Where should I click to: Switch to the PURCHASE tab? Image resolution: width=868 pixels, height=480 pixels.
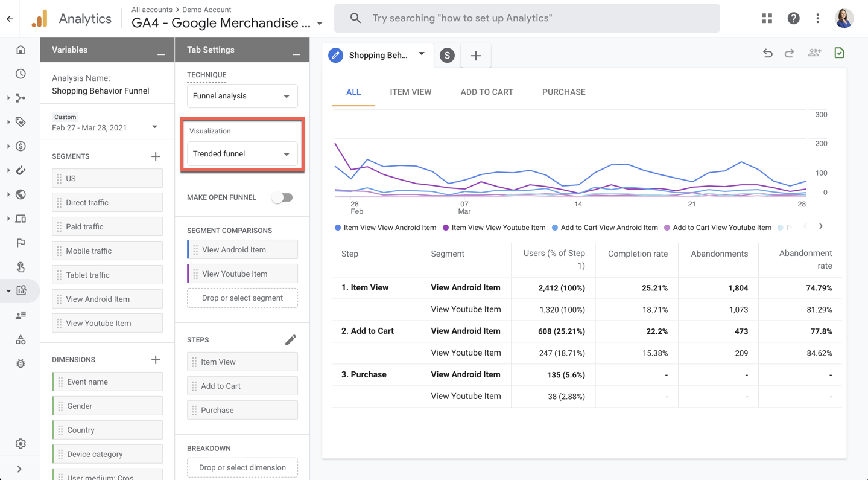click(564, 92)
